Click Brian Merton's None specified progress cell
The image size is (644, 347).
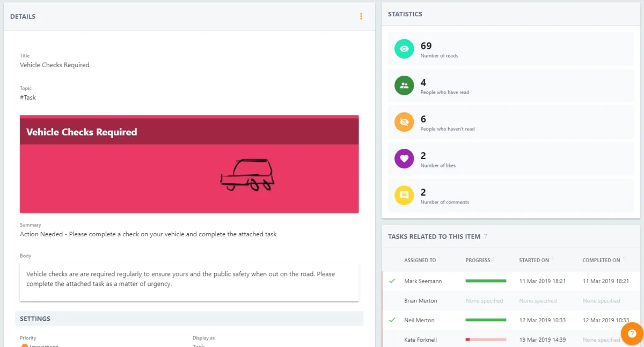tap(485, 301)
